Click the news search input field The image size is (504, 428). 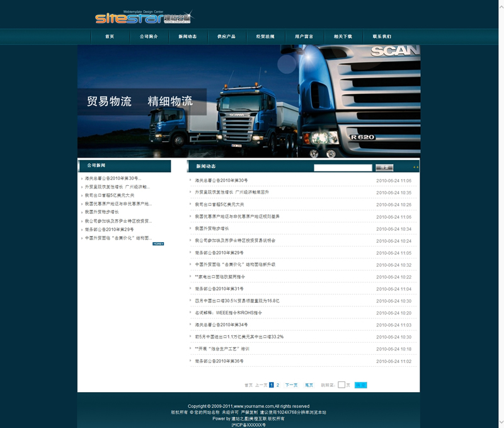343,168
